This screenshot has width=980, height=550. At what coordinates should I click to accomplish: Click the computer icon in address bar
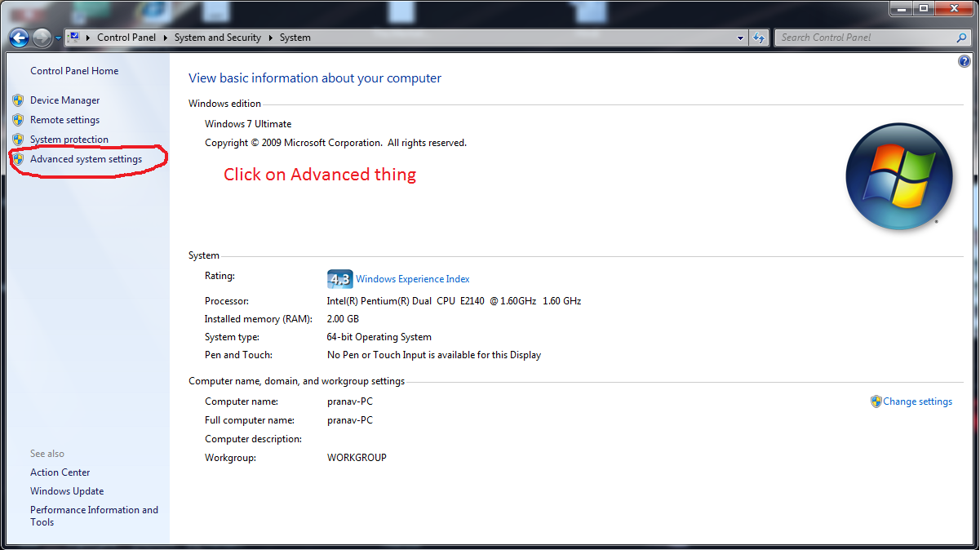[x=74, y=37]
